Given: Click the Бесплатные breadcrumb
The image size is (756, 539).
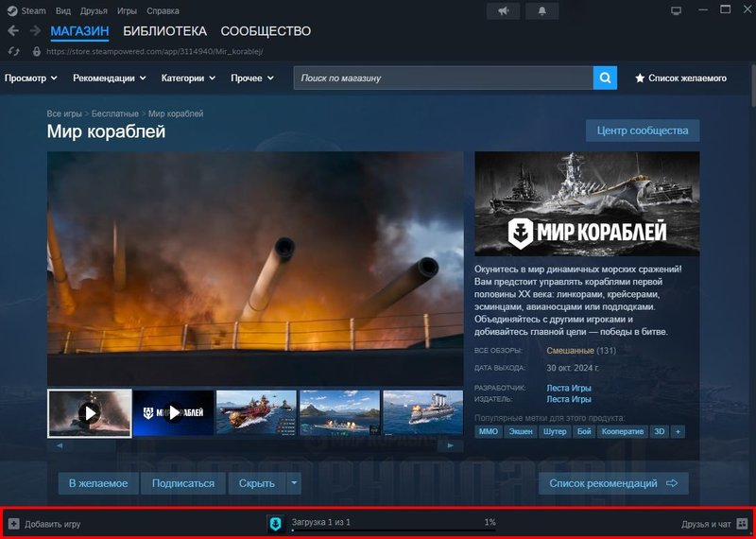Looking at the screenshot, I should click(114, 113).
